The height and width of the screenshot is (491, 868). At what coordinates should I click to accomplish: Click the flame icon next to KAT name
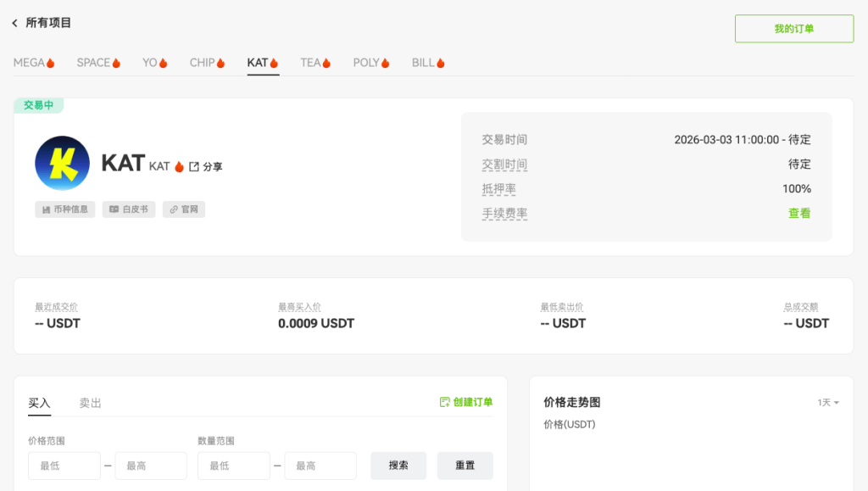click(x=179, y=166)
